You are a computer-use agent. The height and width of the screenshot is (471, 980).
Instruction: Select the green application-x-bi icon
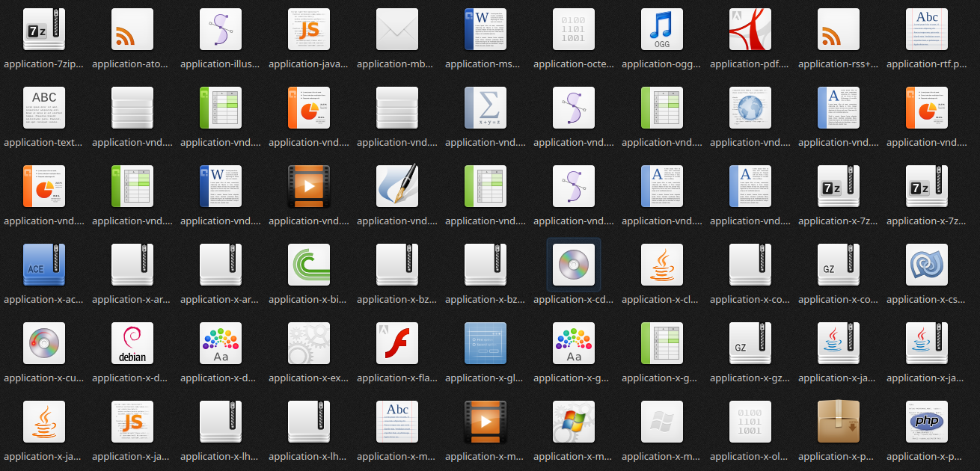coord(309,265)
